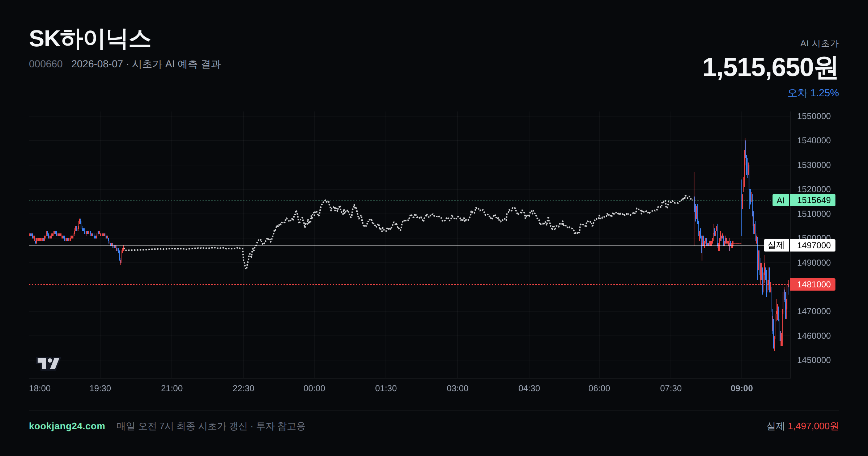Click the red 1481000 price label
868x456 pixels.
coord(813,284)
